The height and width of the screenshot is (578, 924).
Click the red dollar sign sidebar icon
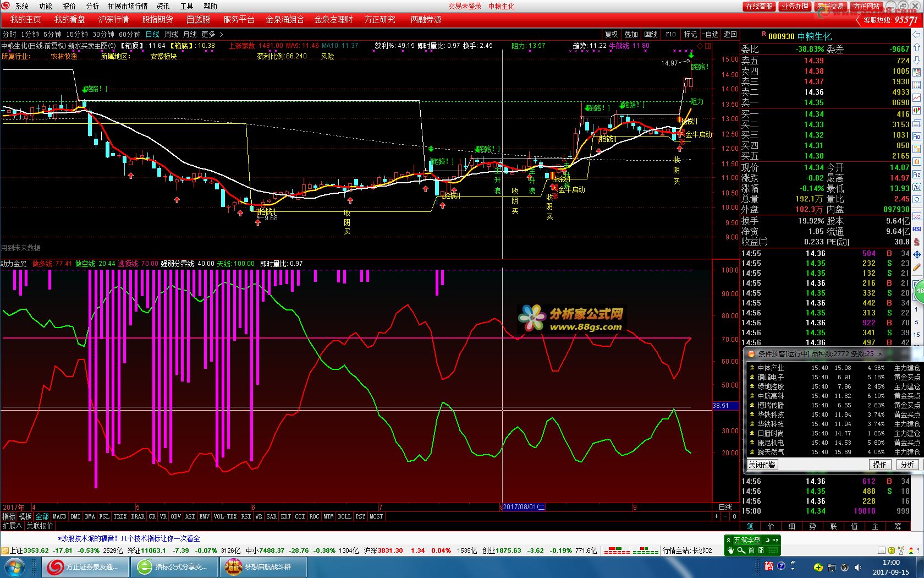tap(917, 242)
